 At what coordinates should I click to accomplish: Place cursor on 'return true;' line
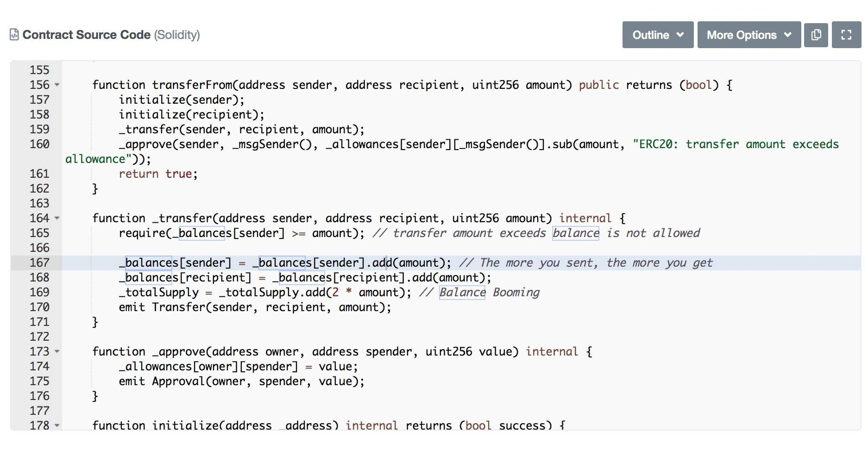tap(158, 174)
